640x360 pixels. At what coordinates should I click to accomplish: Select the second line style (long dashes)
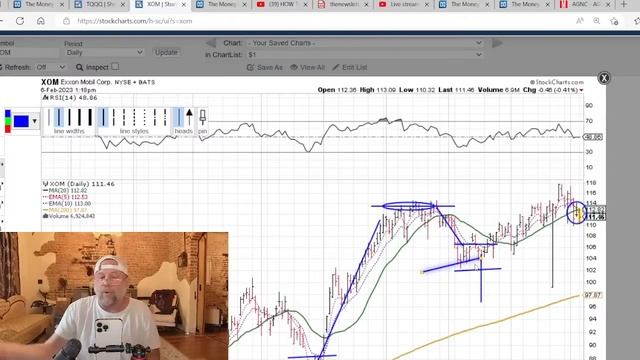tap(114, 117)
